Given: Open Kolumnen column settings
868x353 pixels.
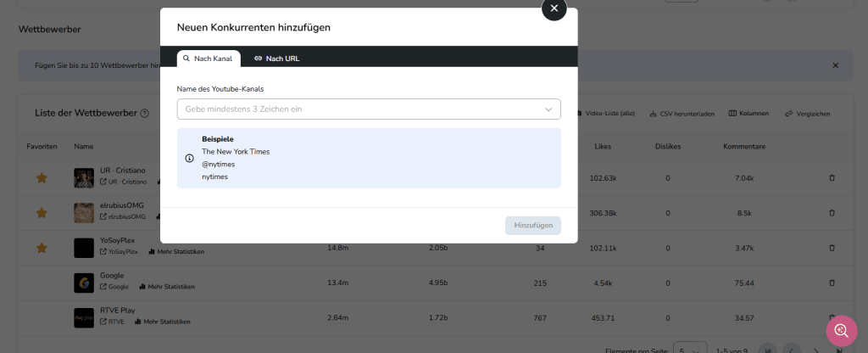Looking at the screenshot, I should click(x=748, y=114).
